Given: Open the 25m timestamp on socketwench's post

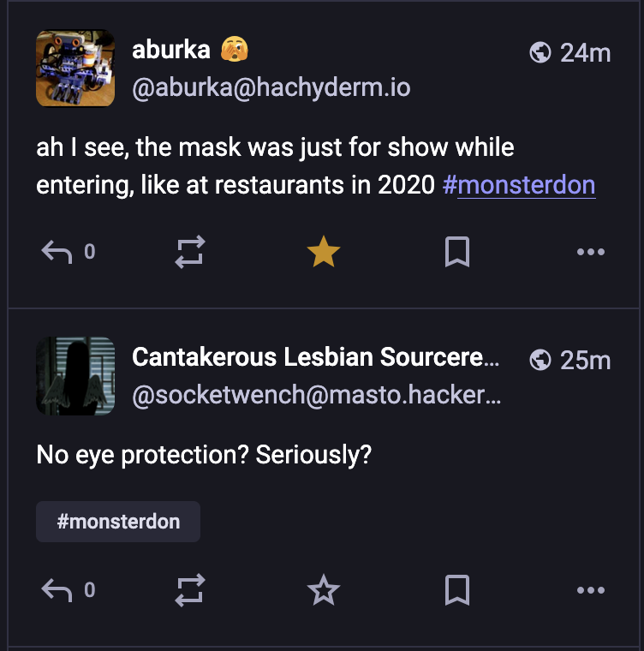Looking at the screenshot, I should pyautogui.click(x=586, y=361).
